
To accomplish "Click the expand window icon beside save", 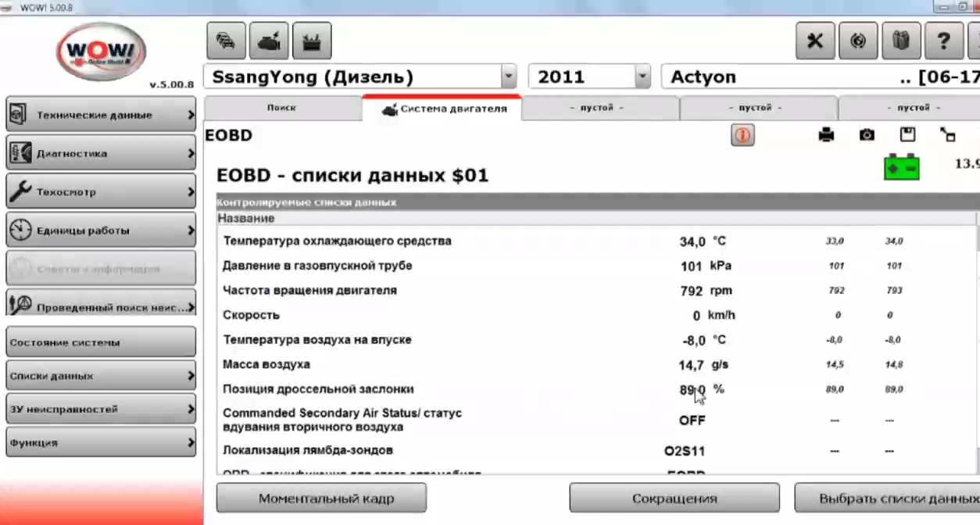I will (947, 134).
